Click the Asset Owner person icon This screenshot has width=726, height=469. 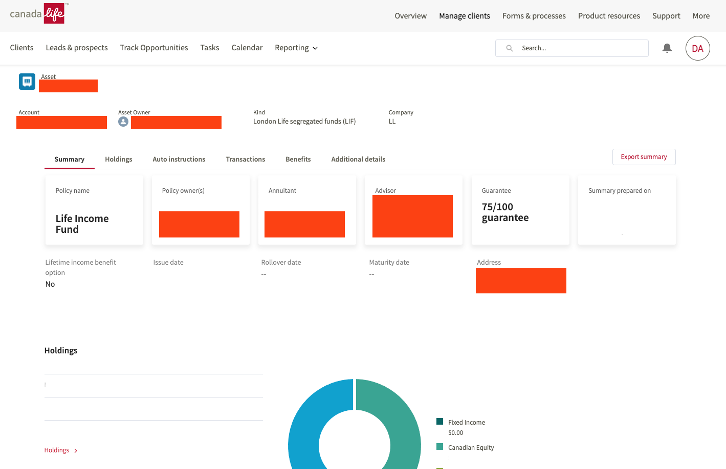pyautogui.click(x=123, y=122)
